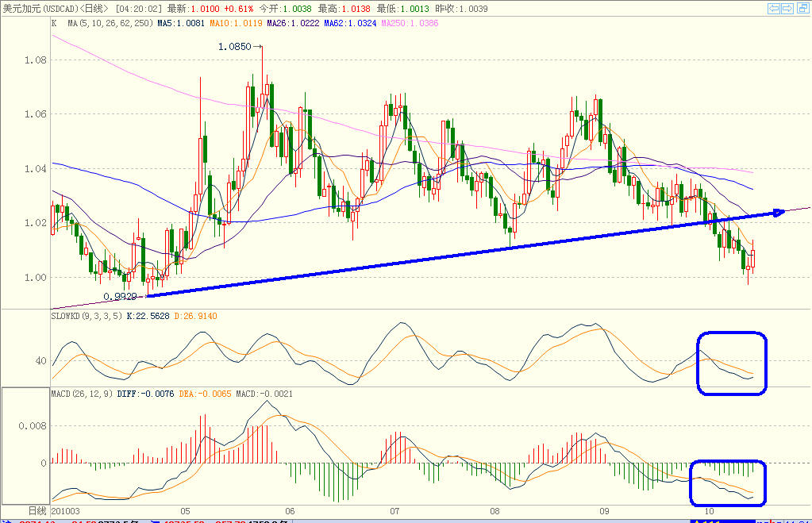The image size is (812, 523).
Task: Click the 昨收:1.0039 previous close
Action: coord(461,9)
